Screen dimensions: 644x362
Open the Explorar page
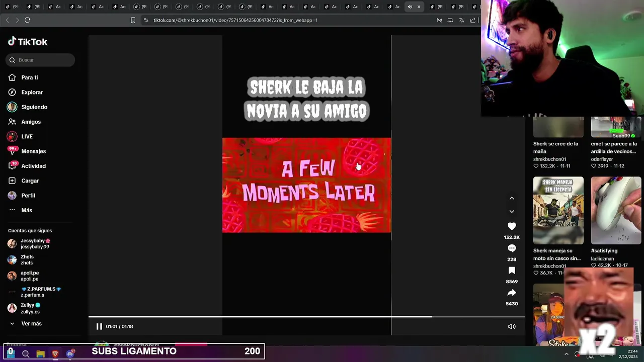coord(32,92)
